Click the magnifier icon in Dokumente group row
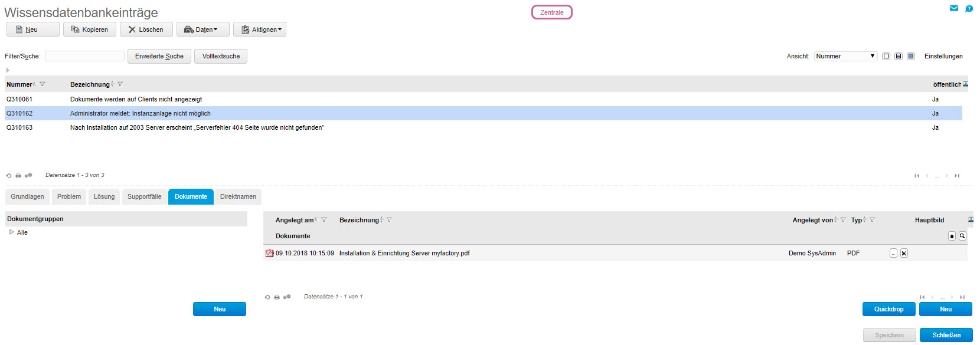 click(962, 236)
